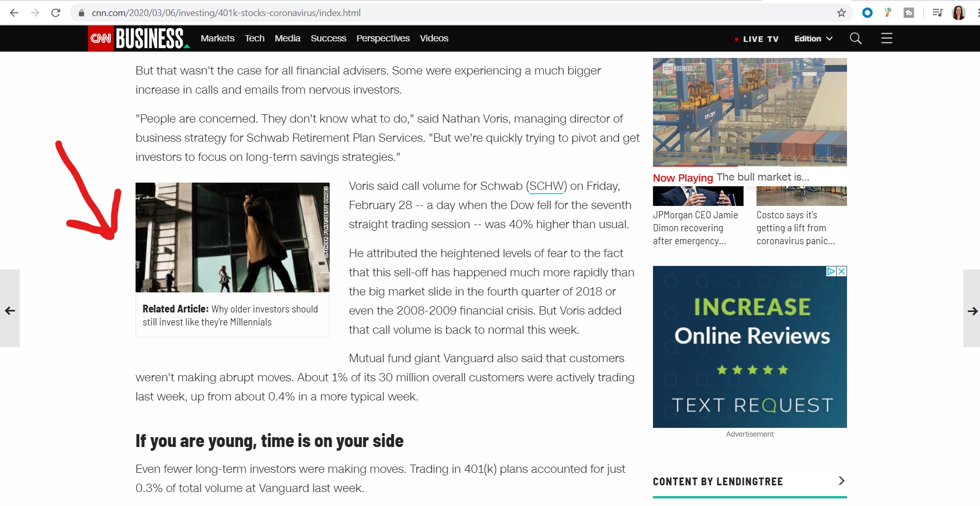Image resolution: width=980 pixels, height=506 pixels.
Task: Open Markets menu item
Action: (x=217, y=38)
